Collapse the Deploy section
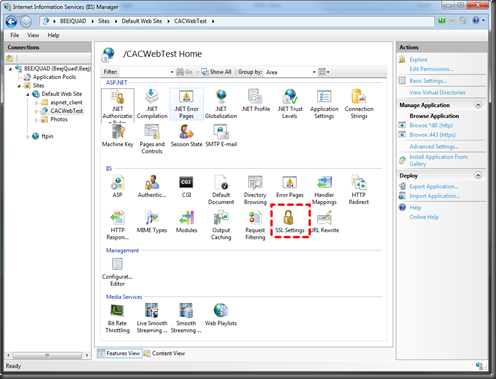 click(478, 175)
